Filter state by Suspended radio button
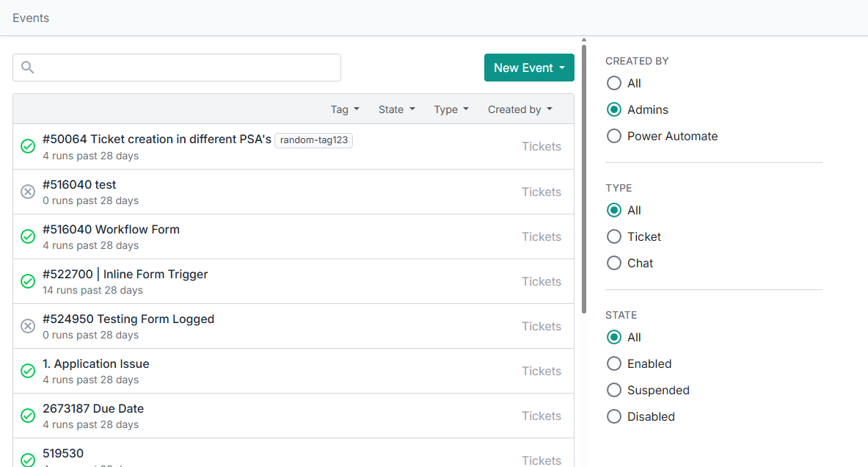This screenshot has height=467, width=868. pyautogui.click(x=614, y=390)
